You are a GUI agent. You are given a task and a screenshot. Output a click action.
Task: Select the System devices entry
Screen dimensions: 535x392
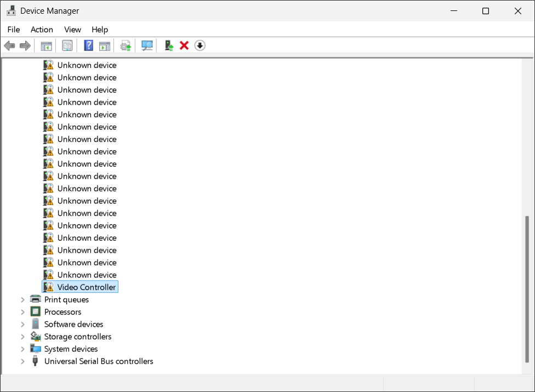(x=71, y=349)
